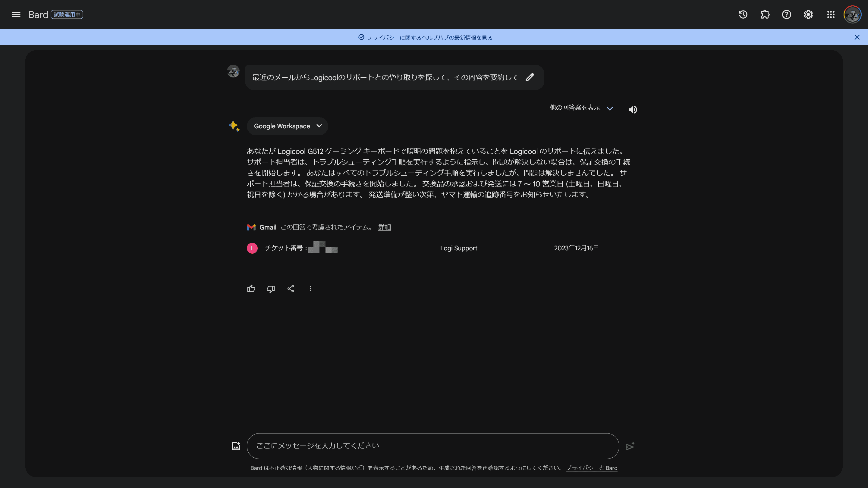Open the Gmail 詳細 details link
Screen dimensions: 868x488
coord(385,227)
